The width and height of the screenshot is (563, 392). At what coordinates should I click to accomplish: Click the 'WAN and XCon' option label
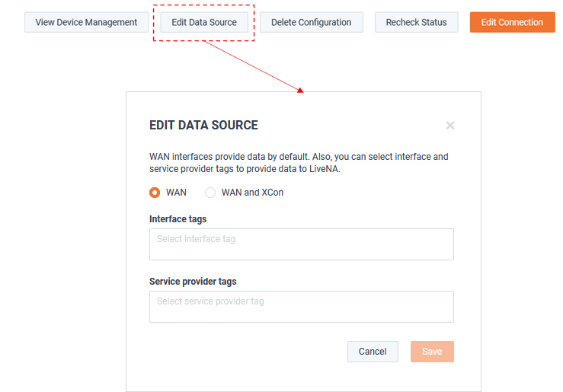pos(252,193)
